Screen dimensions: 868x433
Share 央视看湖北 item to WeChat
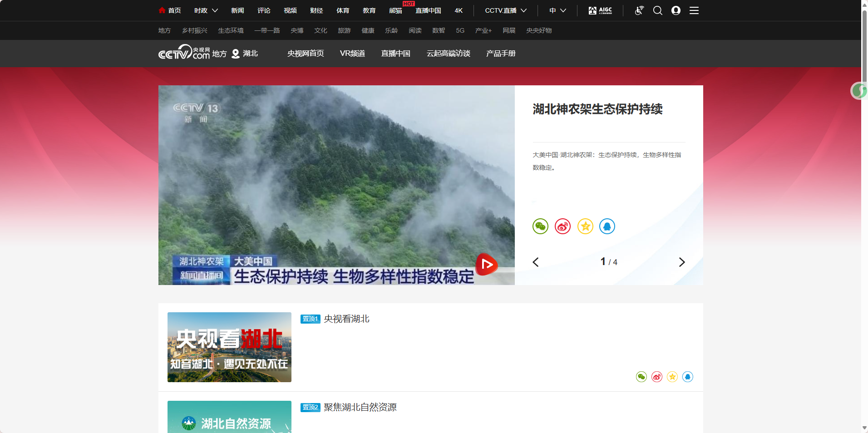[x=641, y=377]
